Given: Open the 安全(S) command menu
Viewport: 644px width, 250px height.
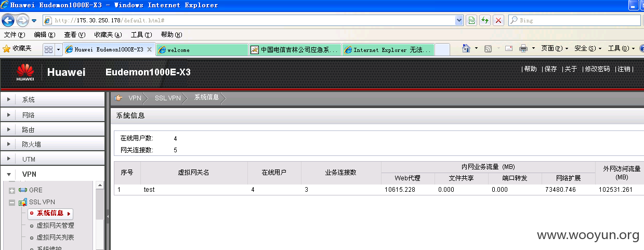Looking at the screenshot, I should coord(588,48).
